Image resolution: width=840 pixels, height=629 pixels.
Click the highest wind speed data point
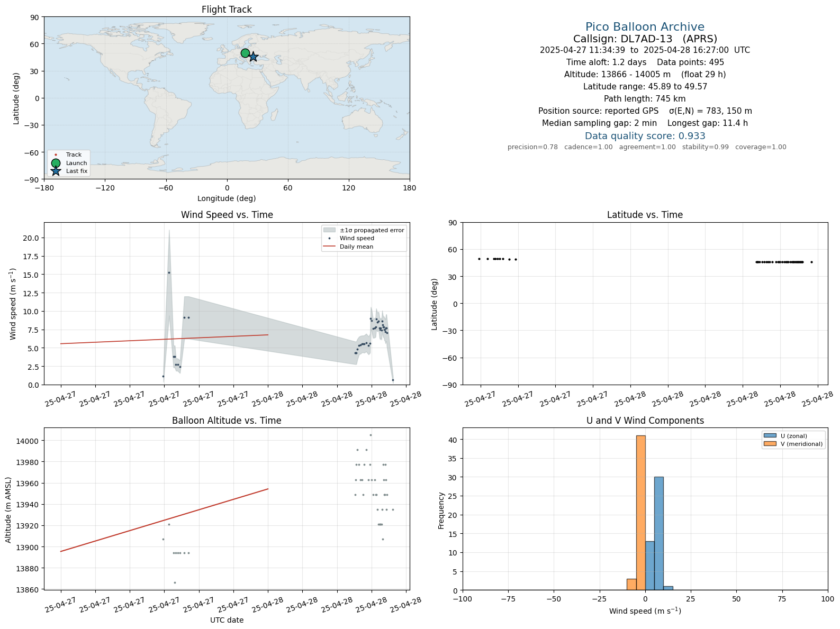(169, 272)
